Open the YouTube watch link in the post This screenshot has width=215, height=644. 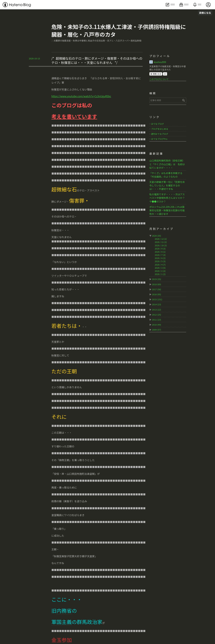pyautogui.click(x=81, y=96)
